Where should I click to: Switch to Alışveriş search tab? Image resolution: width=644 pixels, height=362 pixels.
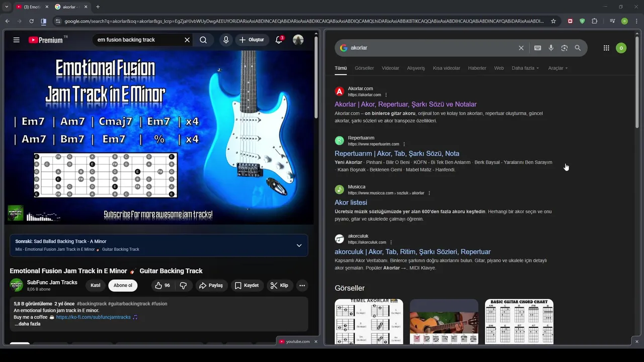point(416,68)
